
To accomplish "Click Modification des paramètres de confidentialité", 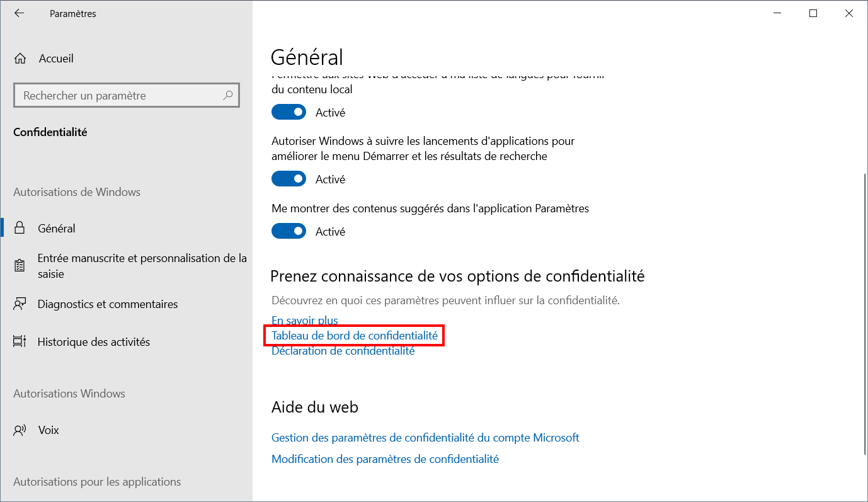I will tap(385, 459).
